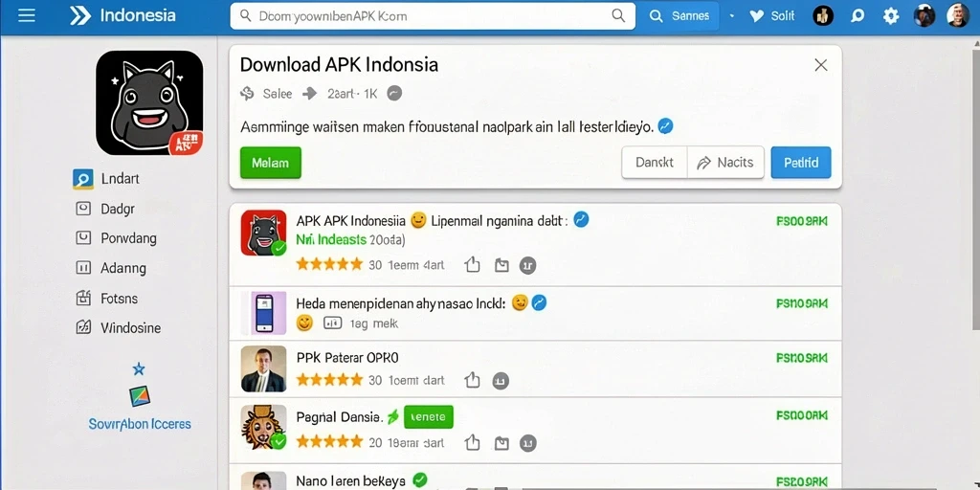Open the Nano Iaren bekeya title

(x=350, y=480)
